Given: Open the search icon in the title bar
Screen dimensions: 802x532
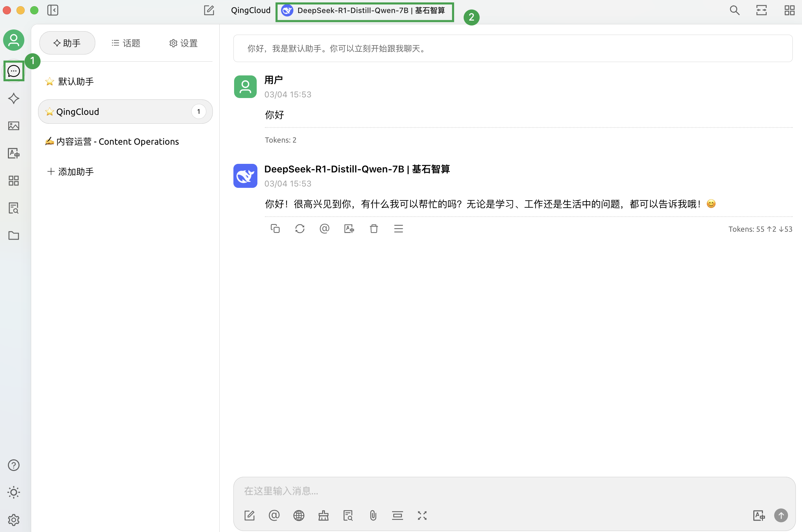Looking at the screenshot, I should [734, 10].
